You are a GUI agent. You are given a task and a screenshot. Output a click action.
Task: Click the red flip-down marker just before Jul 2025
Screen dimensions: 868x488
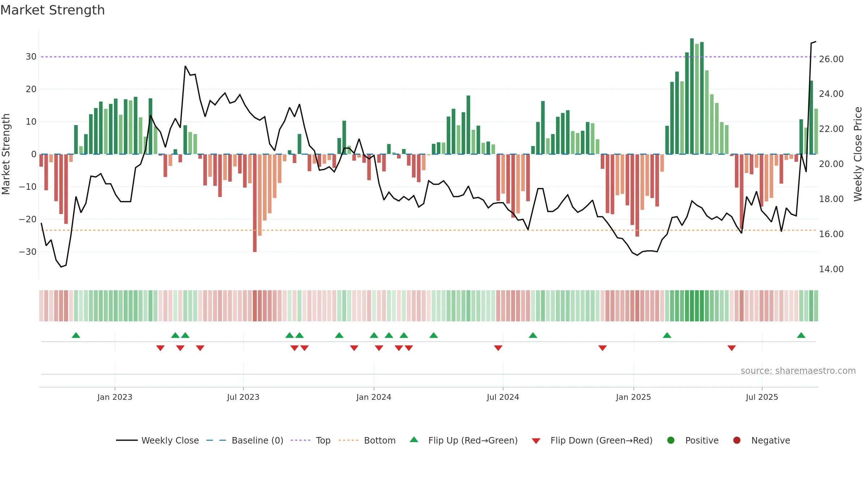pyautogui.click(x=732, y=348)
